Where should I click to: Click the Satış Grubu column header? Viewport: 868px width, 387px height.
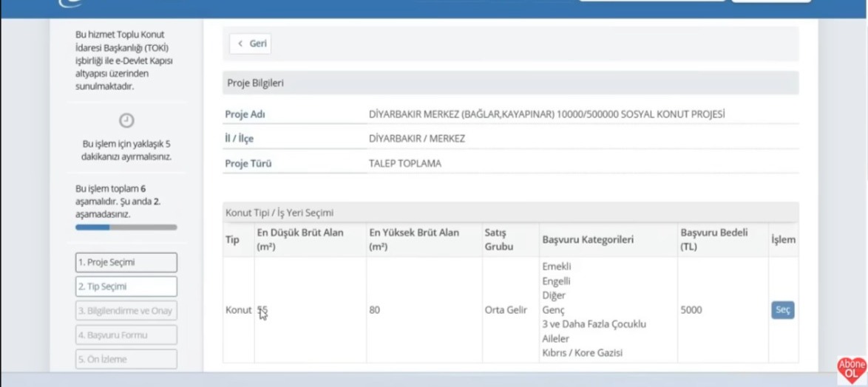(x=499, y=239)
